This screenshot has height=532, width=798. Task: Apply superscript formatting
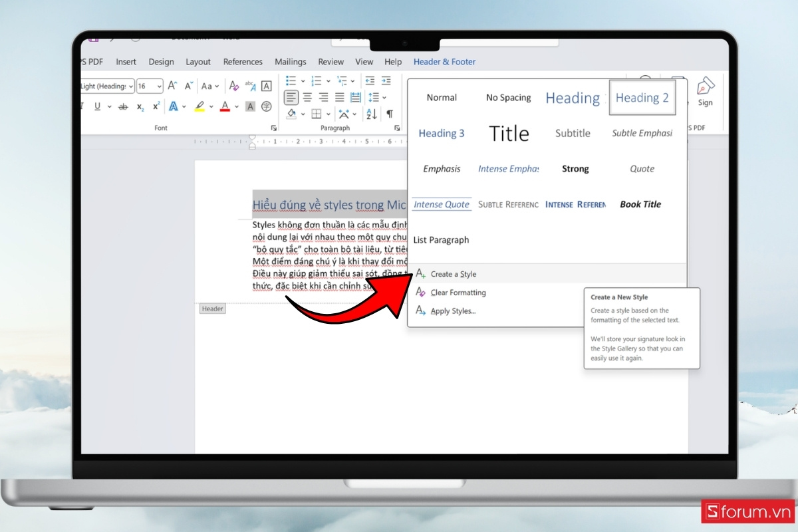pyautogui.click(x=156, y=106)
